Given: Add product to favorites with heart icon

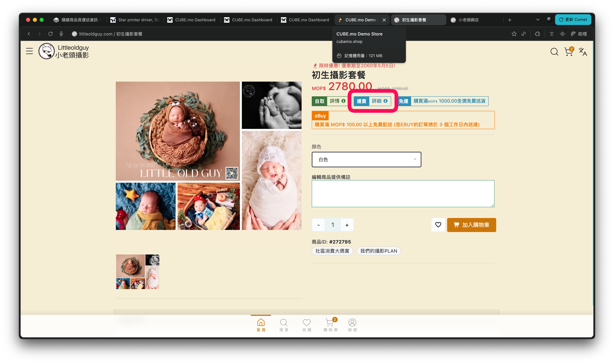Looking at the screenshot, I should [x=438, y=225].
